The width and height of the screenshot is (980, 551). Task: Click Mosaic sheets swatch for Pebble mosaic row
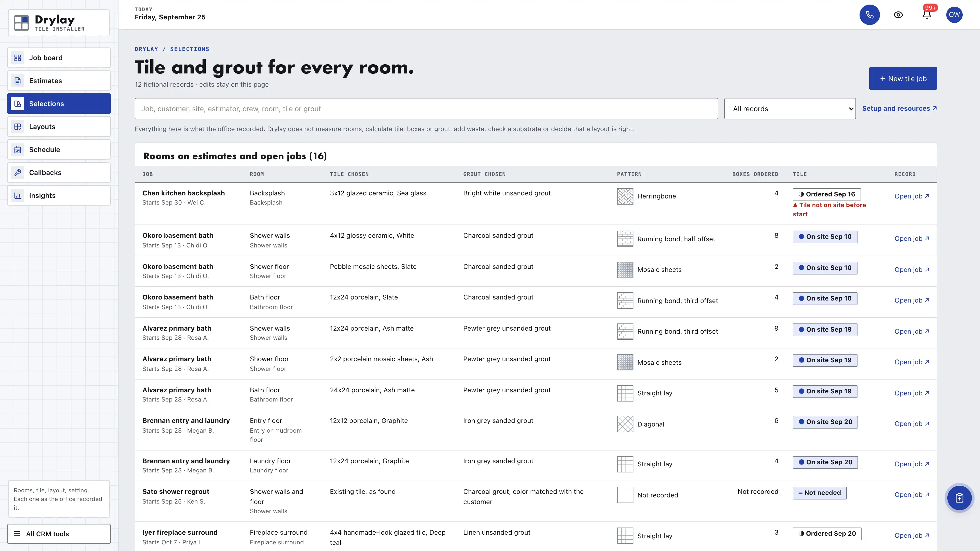(x=625, y=270)
